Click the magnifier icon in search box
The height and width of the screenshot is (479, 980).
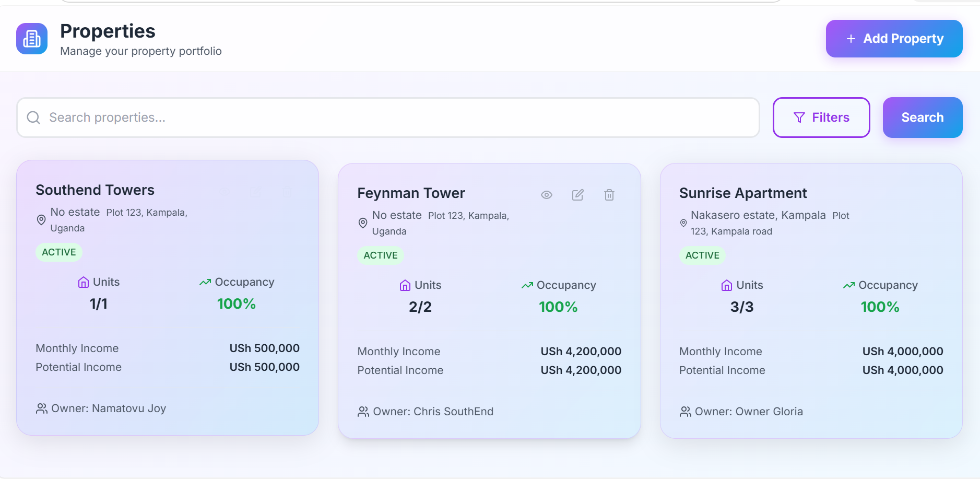(33, 118)
